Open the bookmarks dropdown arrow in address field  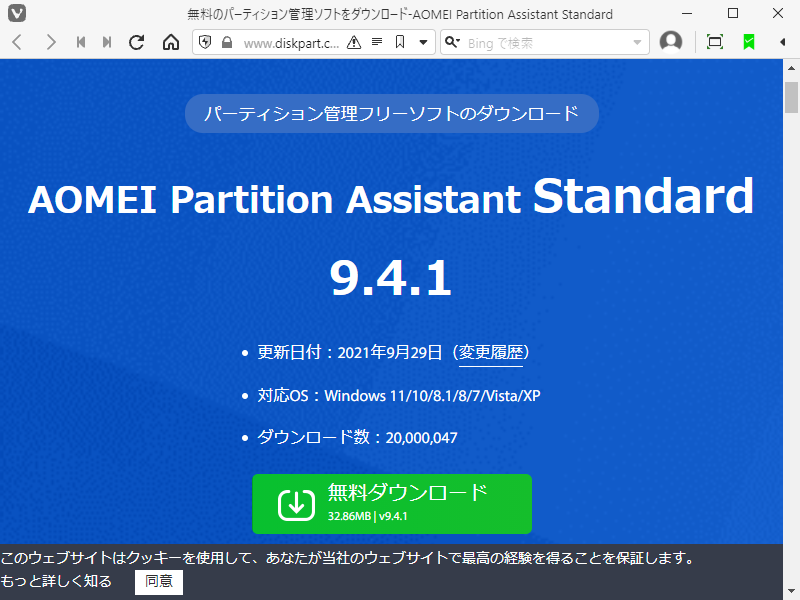point(422,42)
